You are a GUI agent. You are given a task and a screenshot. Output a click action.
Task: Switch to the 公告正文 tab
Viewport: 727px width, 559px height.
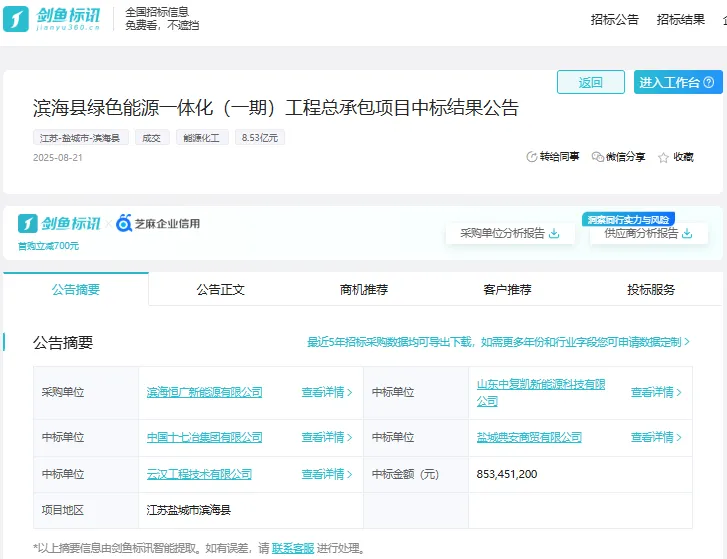click(220, 290)
